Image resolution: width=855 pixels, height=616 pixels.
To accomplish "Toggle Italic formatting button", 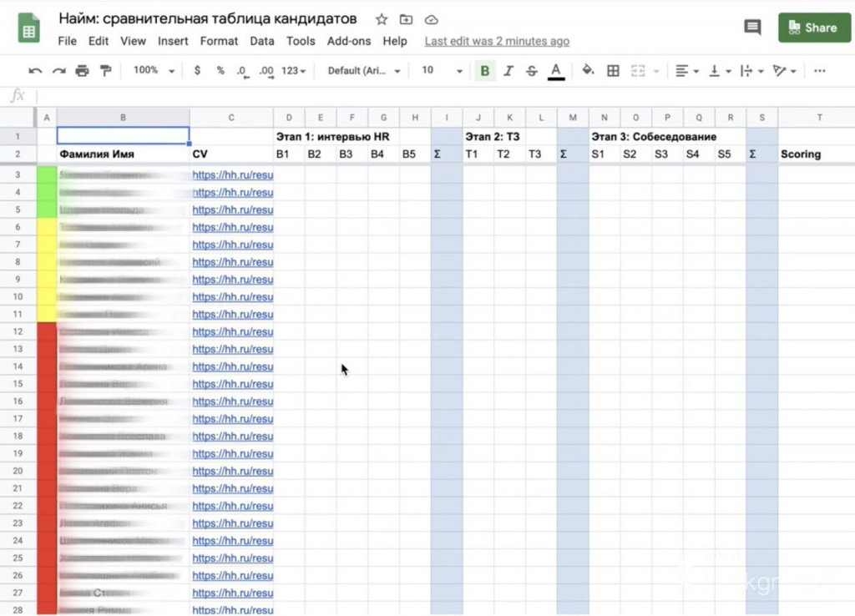I will pos(508,71).
